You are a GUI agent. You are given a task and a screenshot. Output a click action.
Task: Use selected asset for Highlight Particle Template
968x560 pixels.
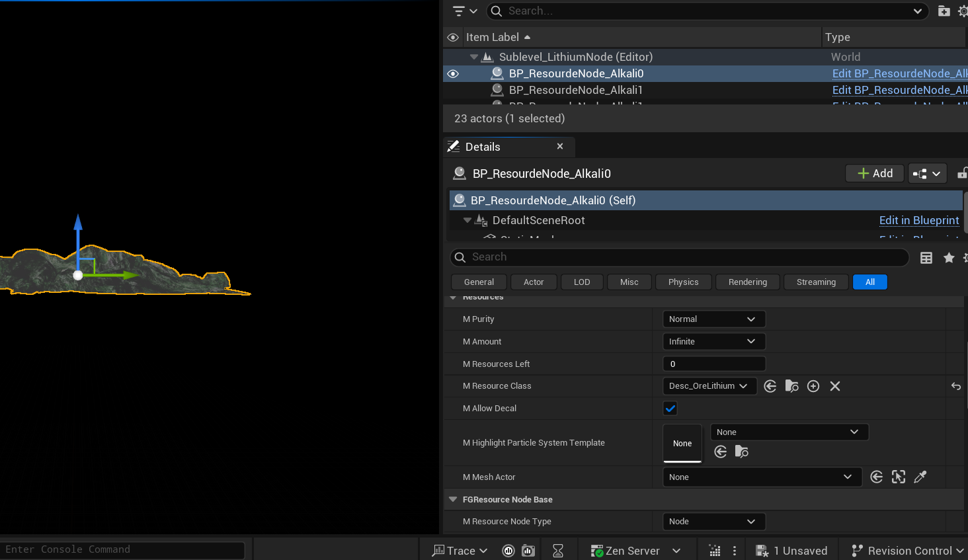coord(721,452)
